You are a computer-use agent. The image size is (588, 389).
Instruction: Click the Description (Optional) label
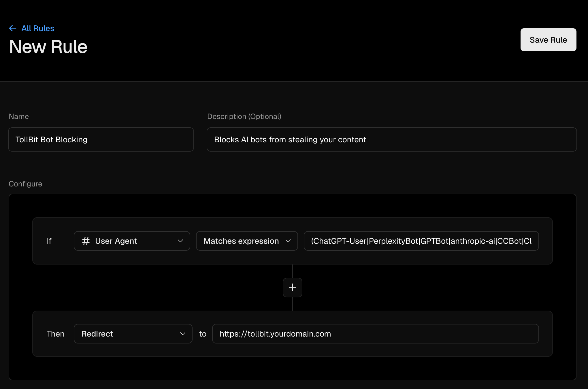244,116
